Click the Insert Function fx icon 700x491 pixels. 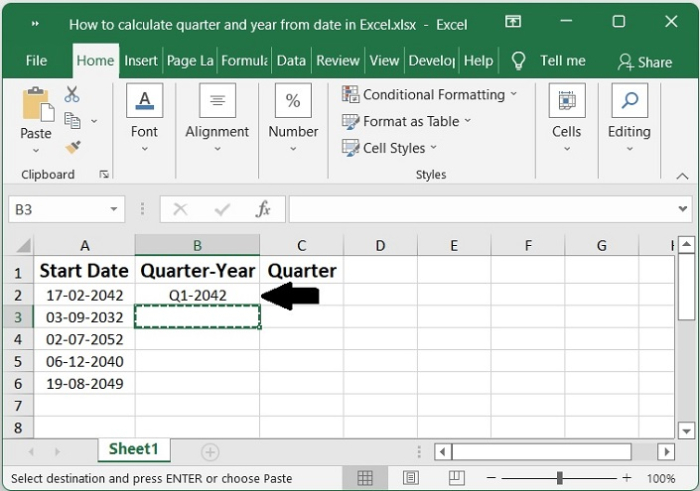coord(263,209)
